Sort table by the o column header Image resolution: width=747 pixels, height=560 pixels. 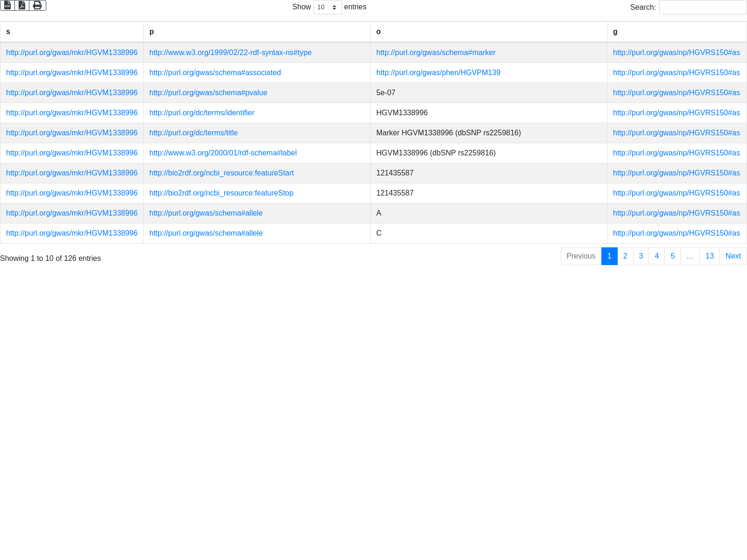pos(488,32)
